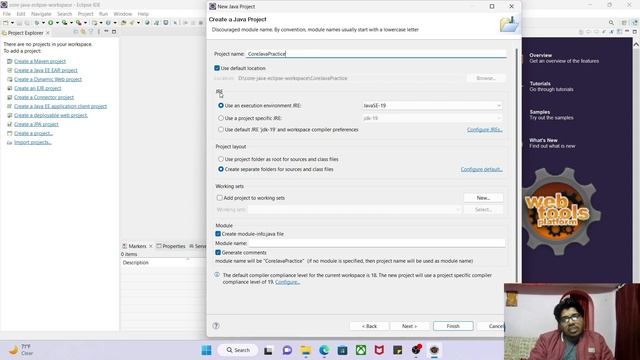Viewport: 640px width, 360px height.
Task: Open Microsoft Store from the taskbar
Action: 342,350
